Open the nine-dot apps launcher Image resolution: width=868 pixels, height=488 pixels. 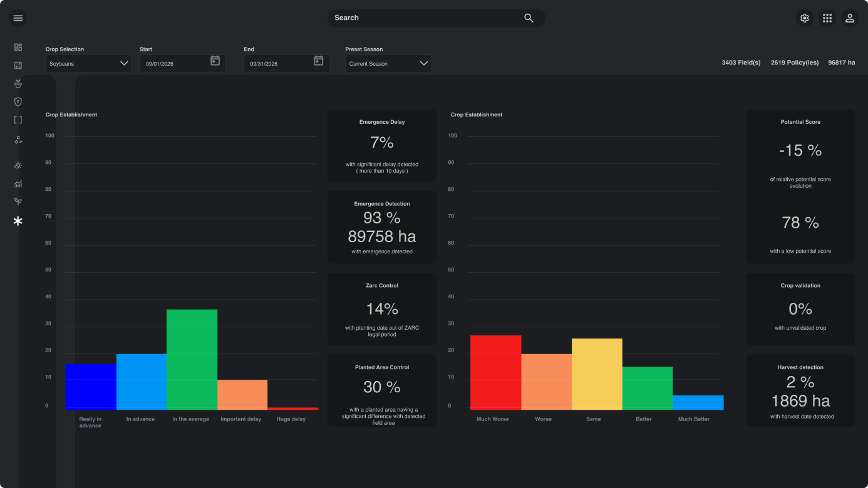827,18
